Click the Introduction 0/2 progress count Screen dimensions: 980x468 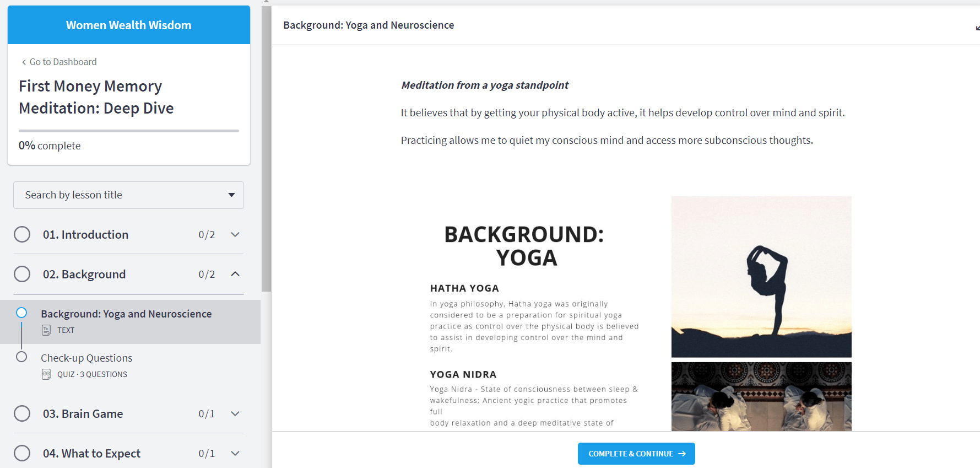click(207, 235)
